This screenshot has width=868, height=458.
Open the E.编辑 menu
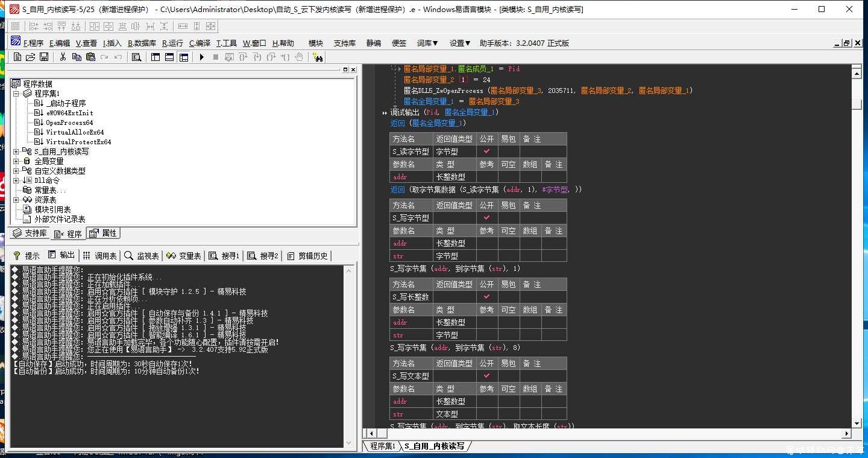tap(60, 43)
